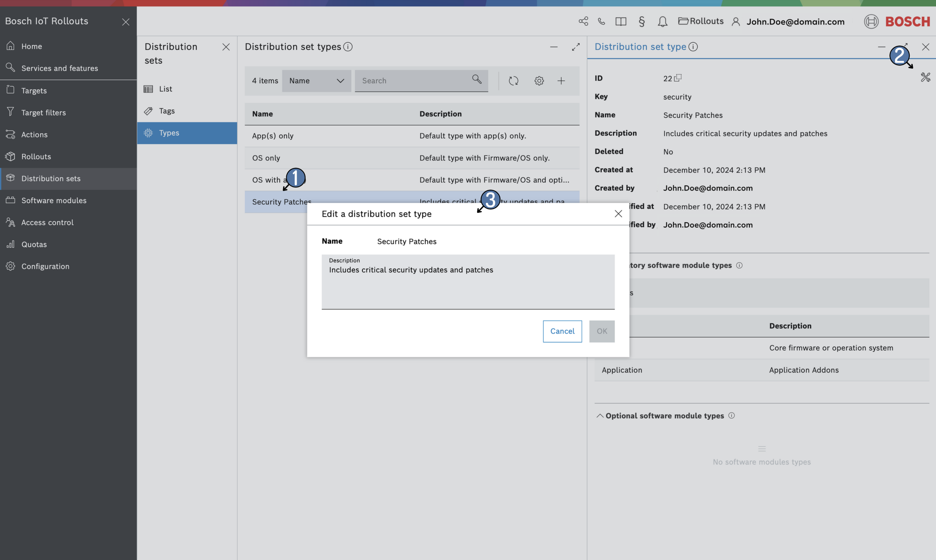
Task: Refresh the distribution set types list
Action: [x=514, y=81]
